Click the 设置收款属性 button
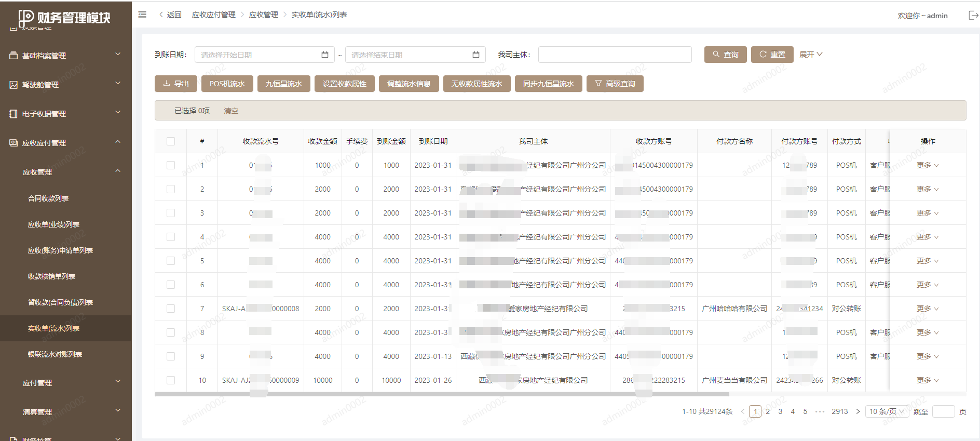 point(345,84)
